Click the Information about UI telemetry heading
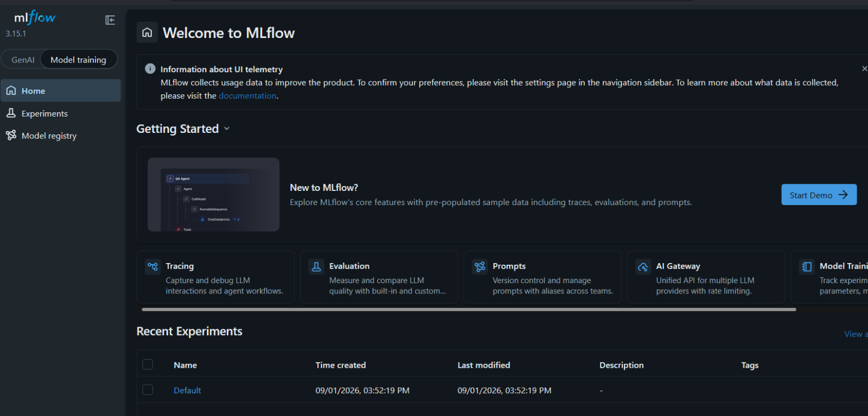The image size is (868, 416). tap(221, 69)
